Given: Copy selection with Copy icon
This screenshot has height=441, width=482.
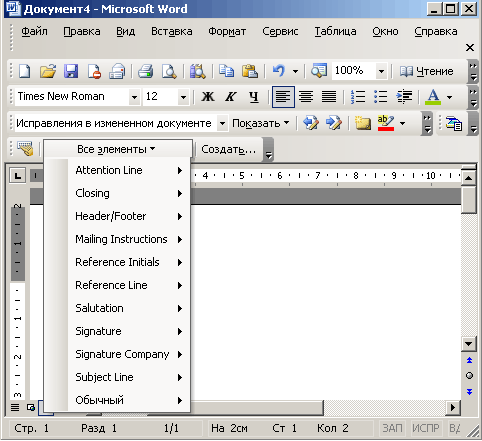Looking at the screenshot, I should (226, 71).
